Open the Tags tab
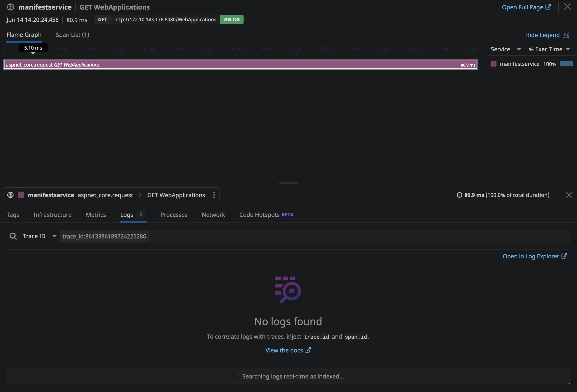This screenshot has width=577, height=392. [13, 215]
